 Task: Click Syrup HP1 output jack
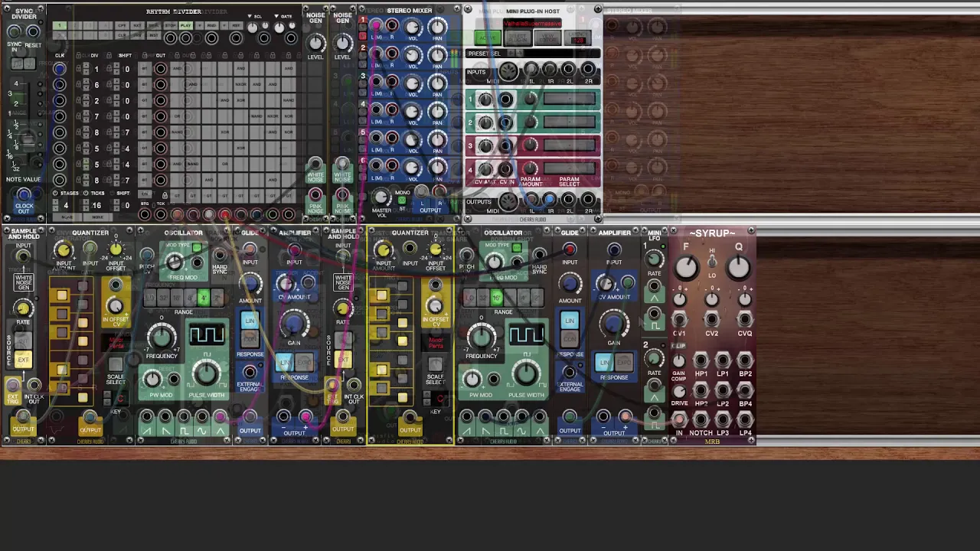(701, 361)
